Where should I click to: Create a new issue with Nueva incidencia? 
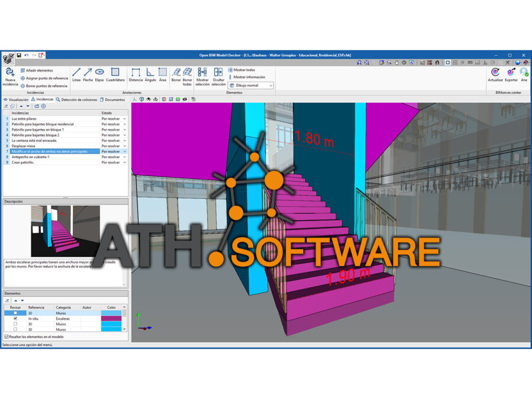pos(9,76)
